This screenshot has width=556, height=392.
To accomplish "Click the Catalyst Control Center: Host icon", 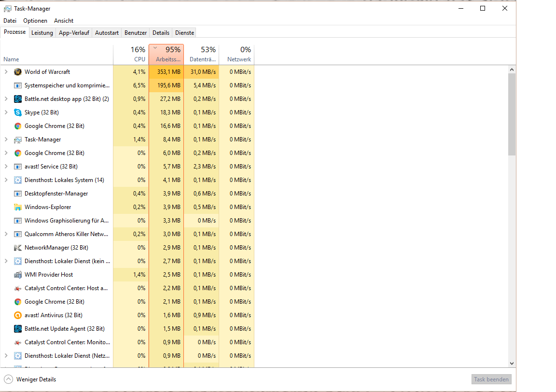I will 18,288.
